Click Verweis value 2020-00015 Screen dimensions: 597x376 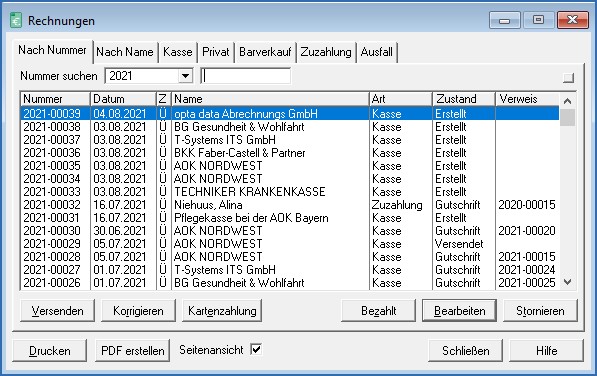527,205
